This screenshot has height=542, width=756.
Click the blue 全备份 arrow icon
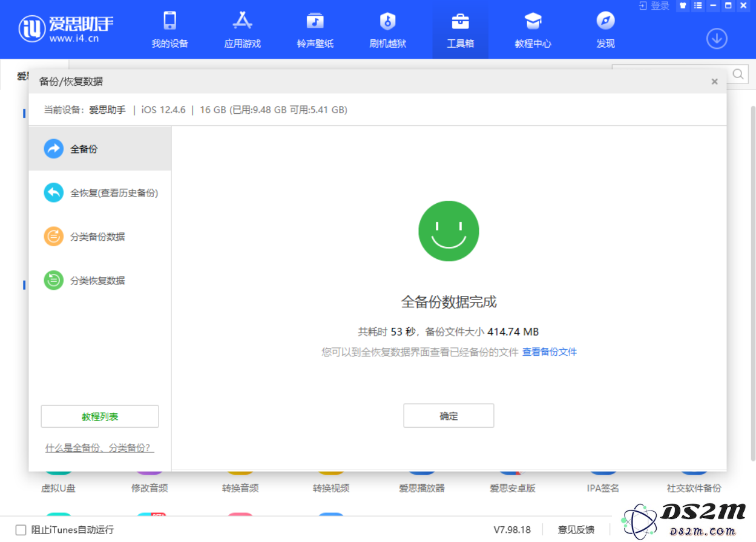click(54, 149)
